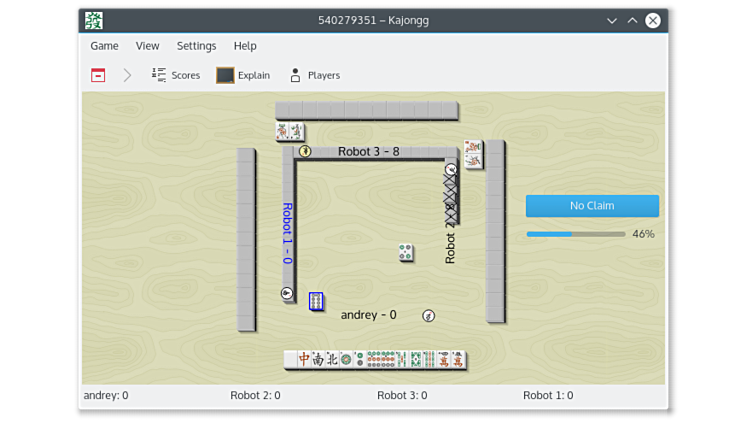Open the View menu
This screenshot has width=752, height=423.
point(147,46)
